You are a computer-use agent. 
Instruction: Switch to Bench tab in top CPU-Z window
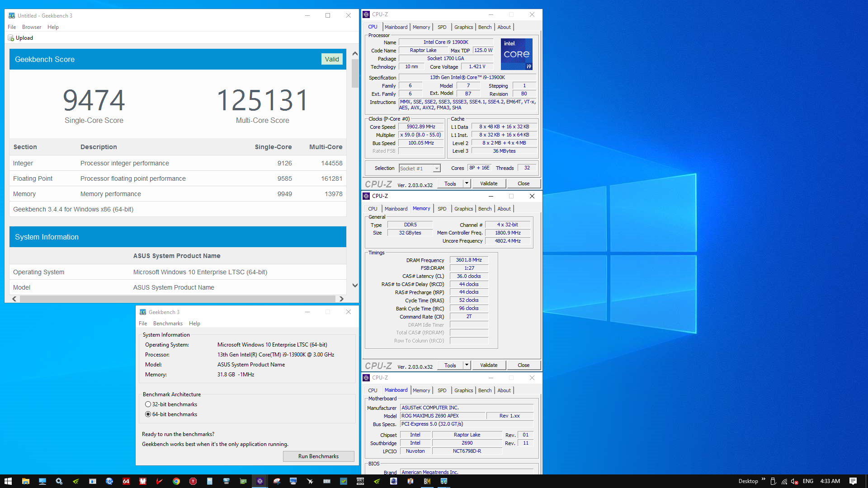[x=485, y=27]
